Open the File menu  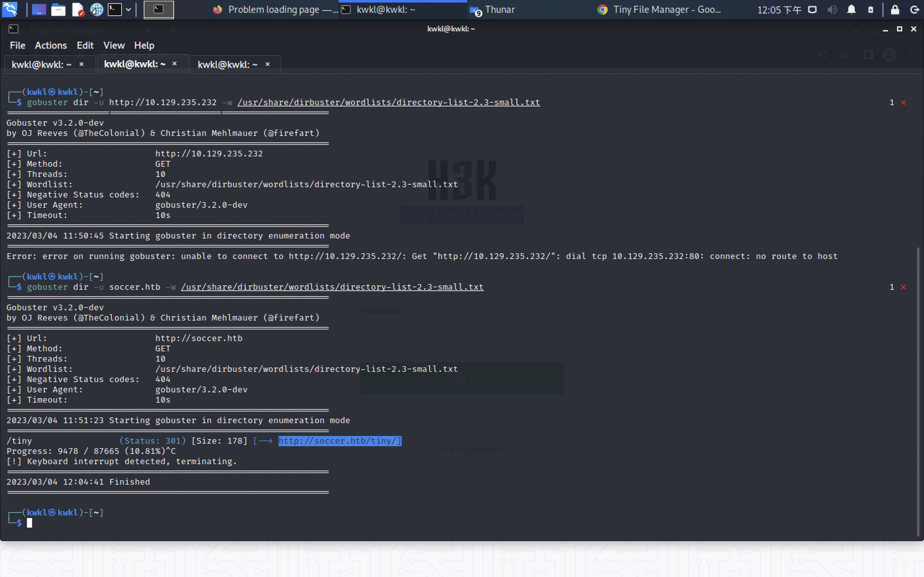click(x=17, y=46)
